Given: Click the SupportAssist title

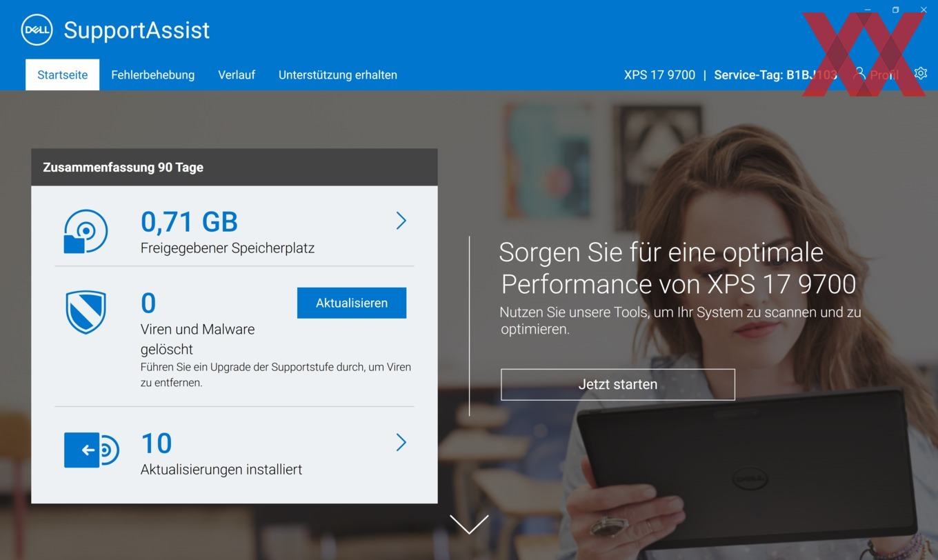Looking at the screenshot, I should tap(137, 30).
